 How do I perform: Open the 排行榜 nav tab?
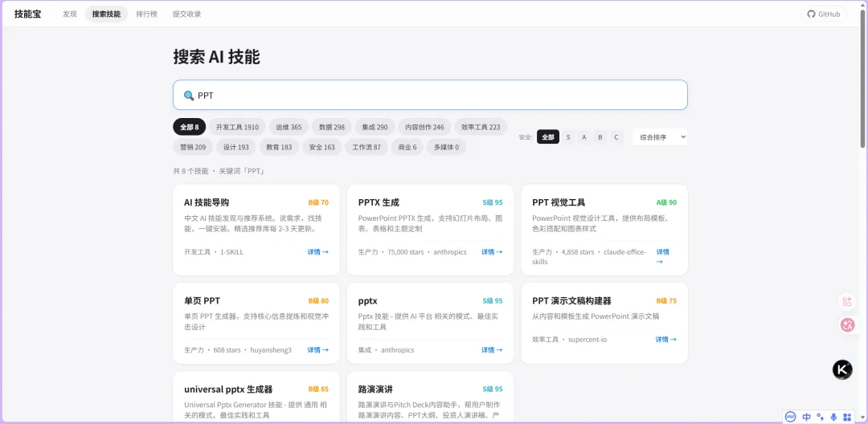(147, 14)
